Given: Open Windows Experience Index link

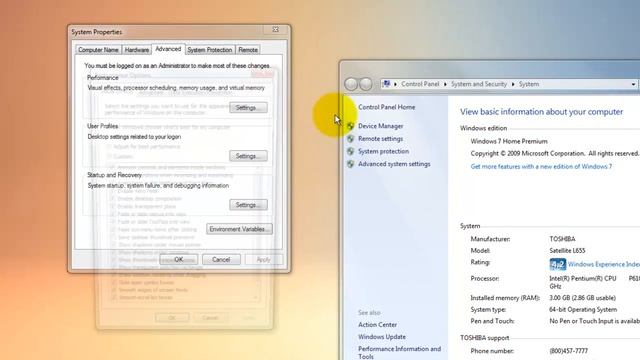Looking at the screenshot, I should pyautogui.click(x=604, y=264).
